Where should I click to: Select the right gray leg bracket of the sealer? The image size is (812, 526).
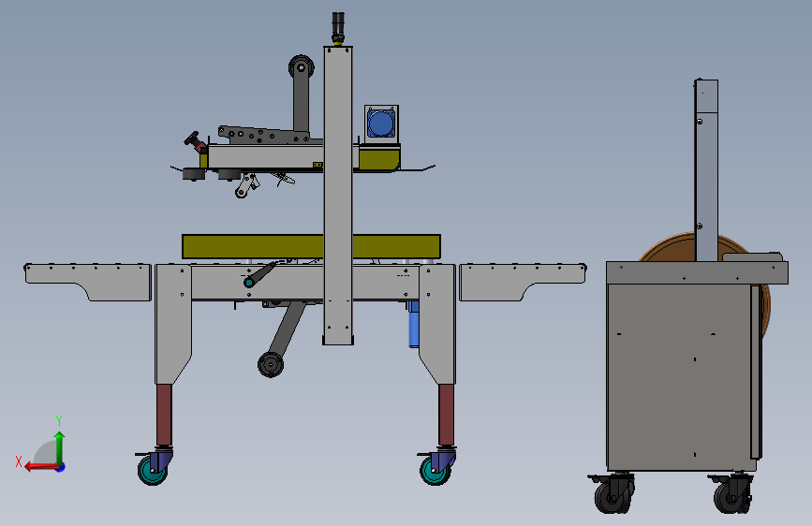click(437, 324)
